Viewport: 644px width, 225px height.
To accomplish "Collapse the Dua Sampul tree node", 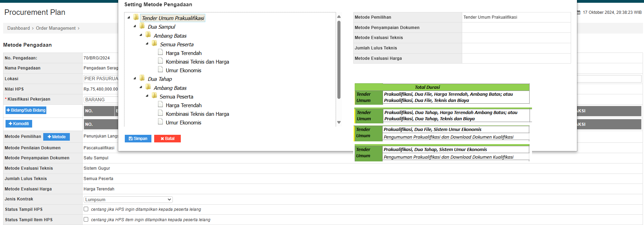I will tap(135, 26).
